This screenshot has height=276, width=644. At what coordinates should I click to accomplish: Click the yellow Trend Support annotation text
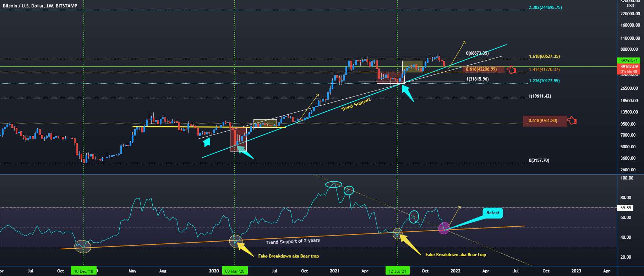(x=356, y=104)
